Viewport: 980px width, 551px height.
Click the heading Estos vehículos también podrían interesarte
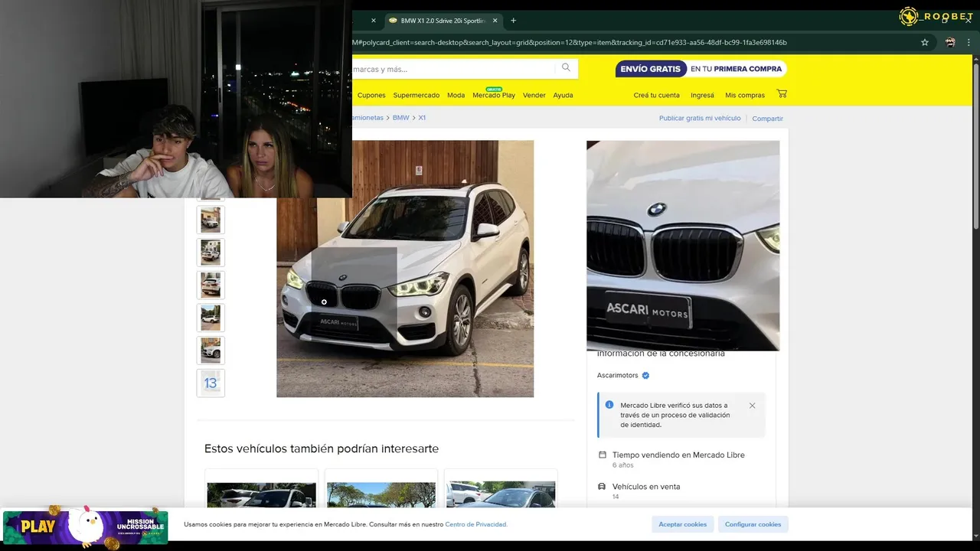point(322,448)
